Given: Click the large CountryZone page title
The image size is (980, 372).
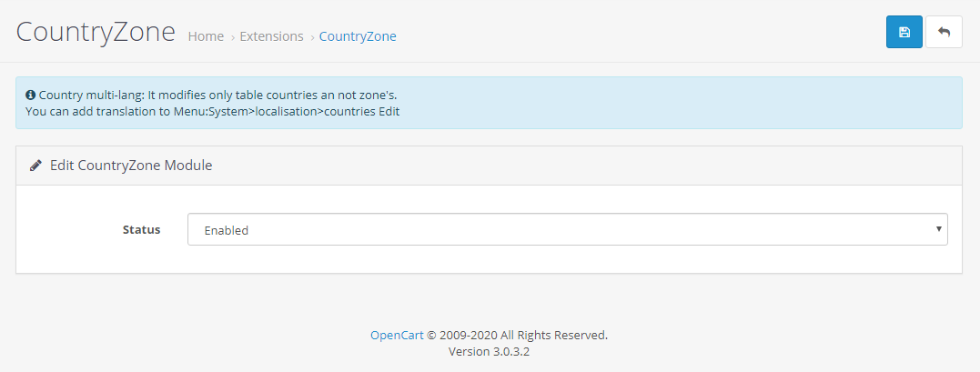Looking at the screenshot, I should click(96, 32).
